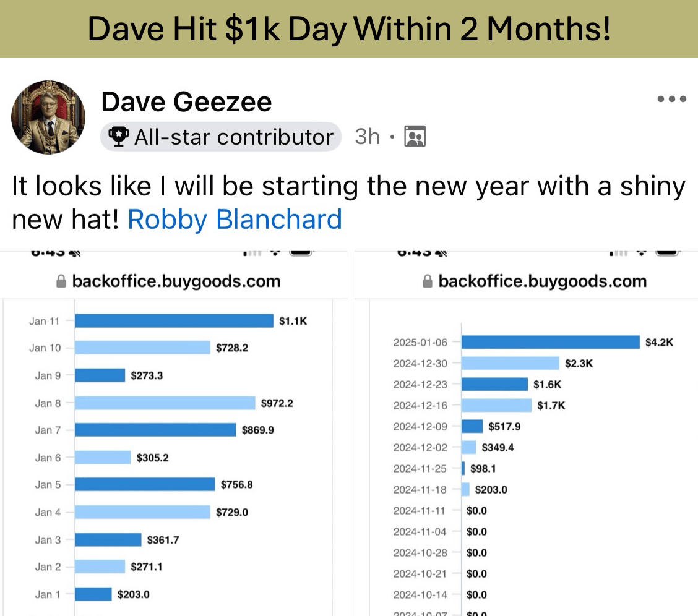
Task: Open the Robby Blanchard tagged profile link
Action: tap(235, 220)
